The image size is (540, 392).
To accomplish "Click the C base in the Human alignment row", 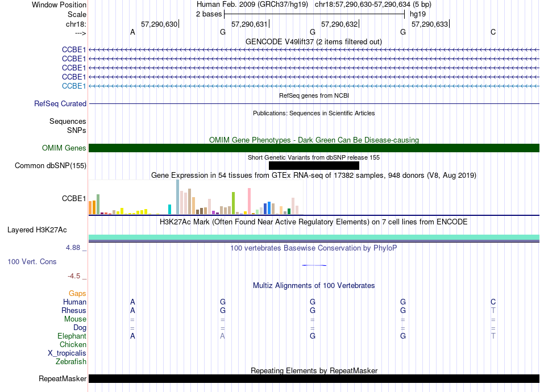I will [493, 302].
